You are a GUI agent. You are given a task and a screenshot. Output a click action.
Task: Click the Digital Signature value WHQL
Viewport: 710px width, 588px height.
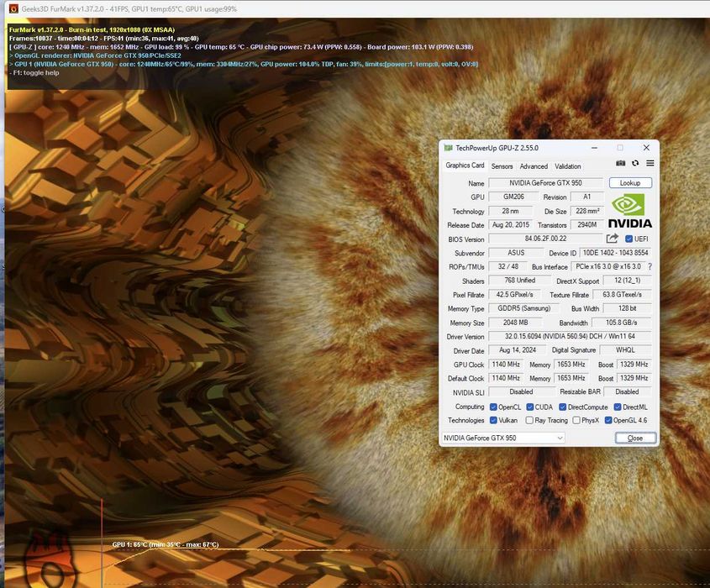[x=625, y=350]
